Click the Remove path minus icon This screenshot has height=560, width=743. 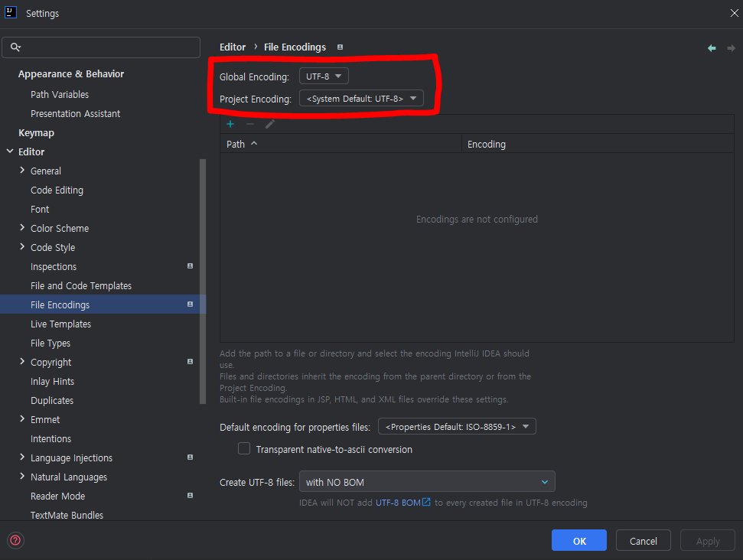250,124
